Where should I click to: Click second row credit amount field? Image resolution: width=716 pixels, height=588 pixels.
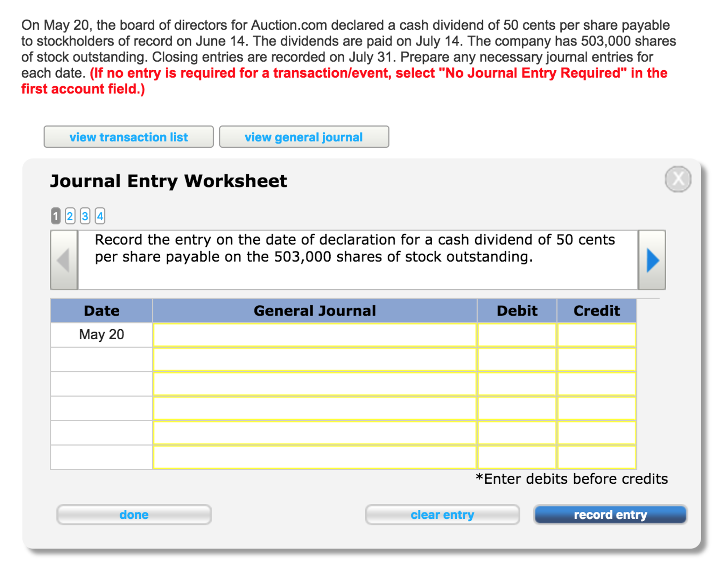tap(596, 359)
